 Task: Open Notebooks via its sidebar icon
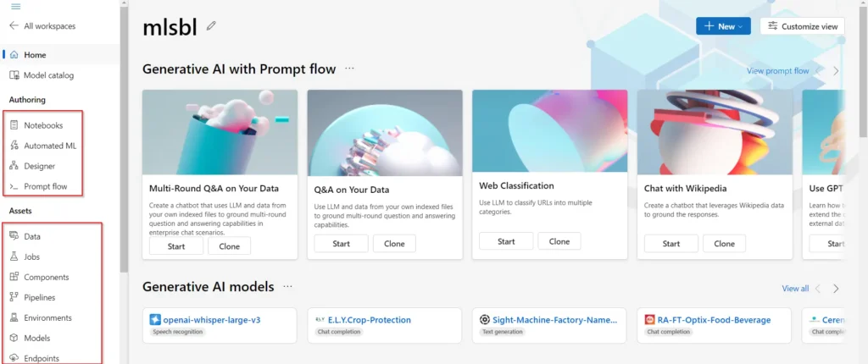(14, 125)
